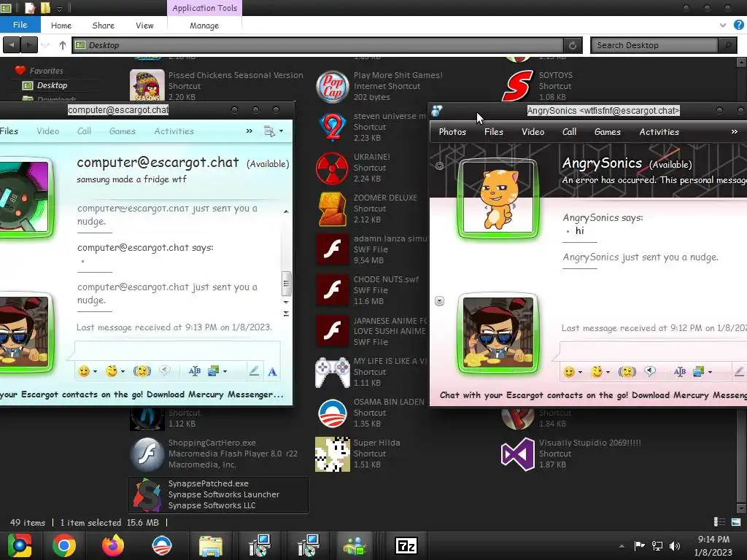
Task: Send a nudge in the AngrySonics chat toolbar
Action: 627,371
